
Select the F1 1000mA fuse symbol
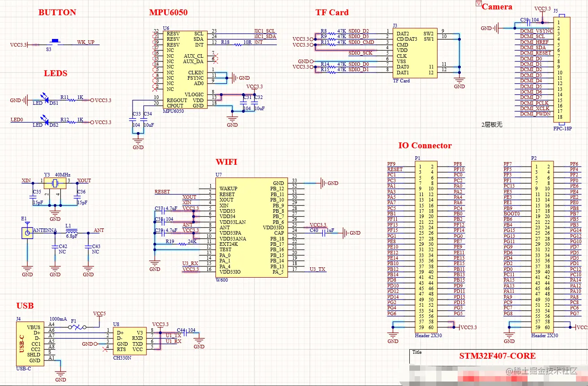pos(77,328)
